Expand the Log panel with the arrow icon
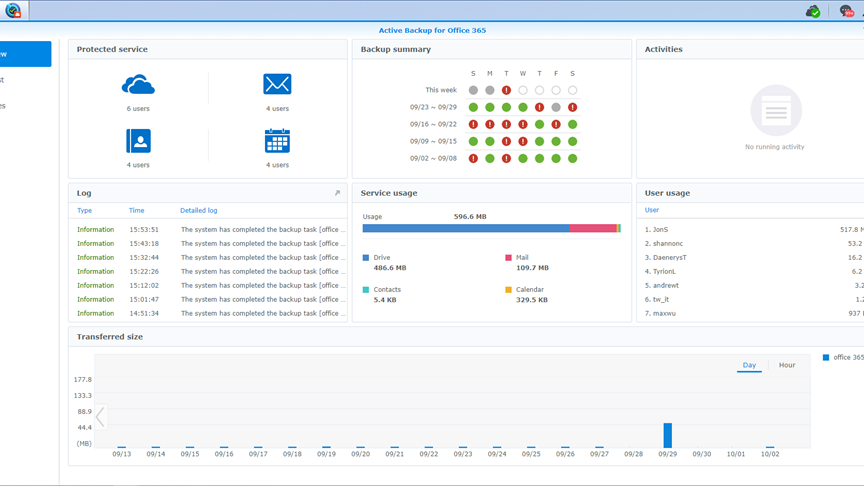Viewport: 864px width, 486px height. click(337, 193)
